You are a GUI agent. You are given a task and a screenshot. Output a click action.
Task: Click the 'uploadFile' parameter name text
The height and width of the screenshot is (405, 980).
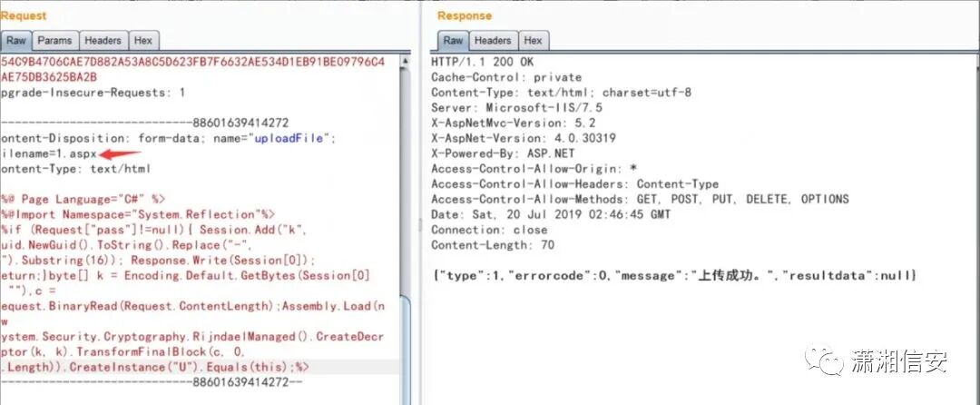(289, 138)
